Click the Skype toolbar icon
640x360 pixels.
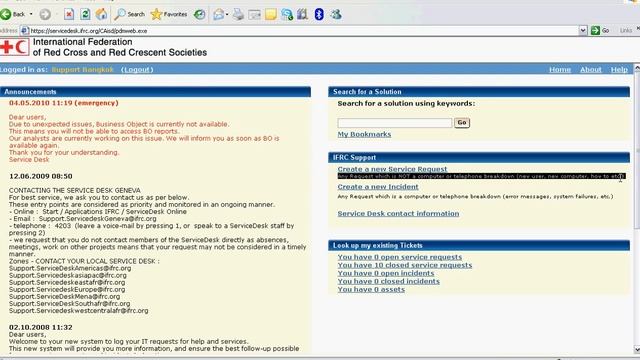tap(287, 15)
